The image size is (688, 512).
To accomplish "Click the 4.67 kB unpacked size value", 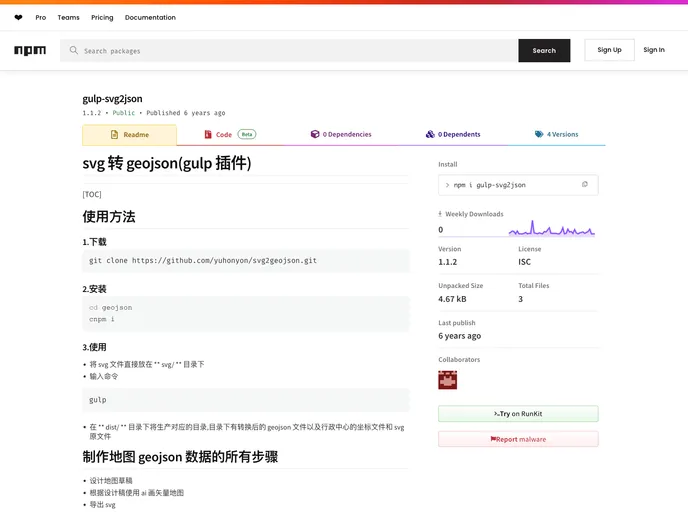I will 452,299.
